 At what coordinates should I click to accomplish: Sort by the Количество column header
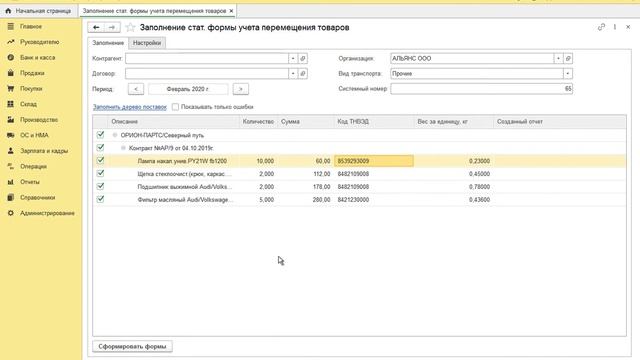258,122
